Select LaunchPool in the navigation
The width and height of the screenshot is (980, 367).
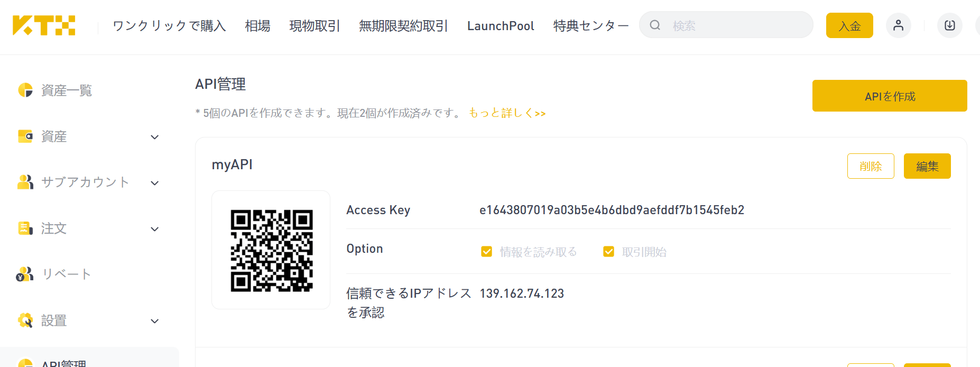click(x=501, y=25)
